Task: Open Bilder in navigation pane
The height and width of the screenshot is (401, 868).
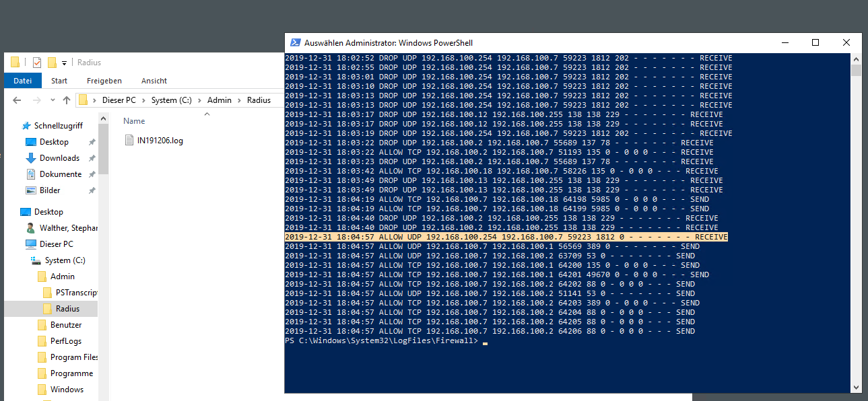Action: click(51, 190)
